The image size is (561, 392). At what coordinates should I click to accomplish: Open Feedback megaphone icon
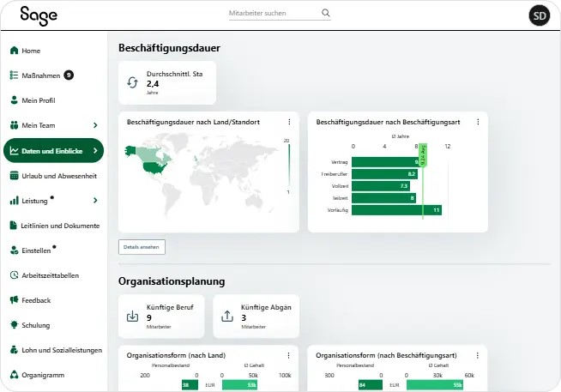point(14,300)
